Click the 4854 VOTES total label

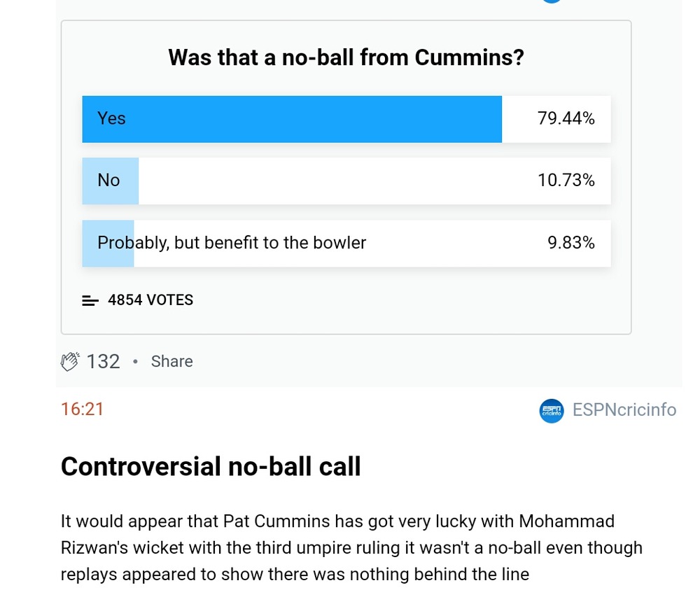[150, 300]
